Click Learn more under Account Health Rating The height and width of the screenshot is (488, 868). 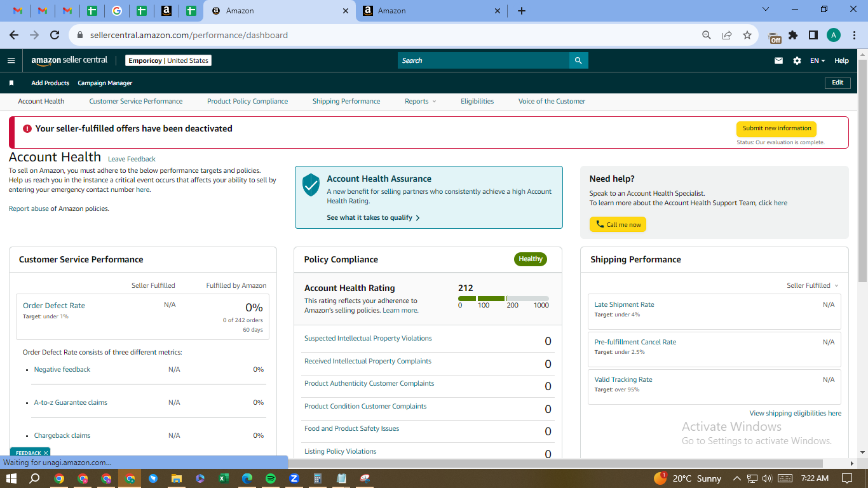400,311
